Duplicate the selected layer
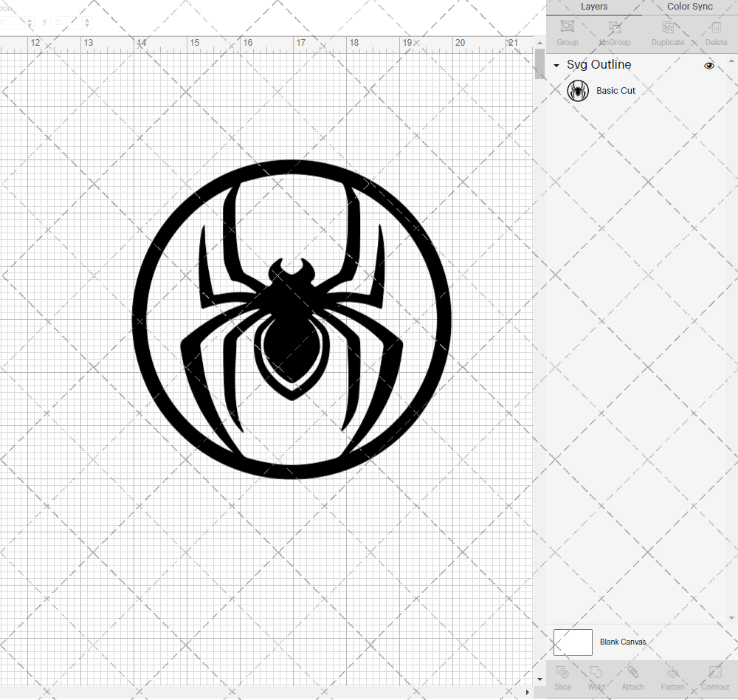 [x=667, y=31]
